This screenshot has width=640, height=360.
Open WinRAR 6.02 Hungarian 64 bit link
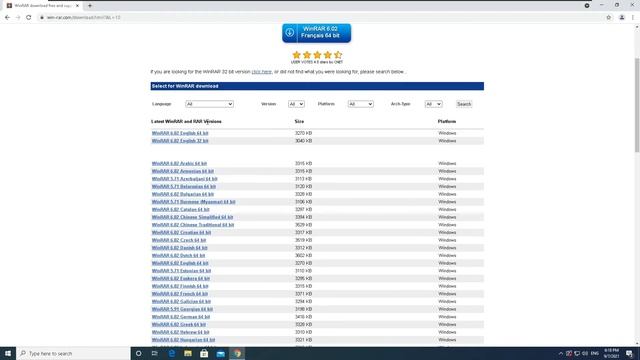tap(183, 340)
